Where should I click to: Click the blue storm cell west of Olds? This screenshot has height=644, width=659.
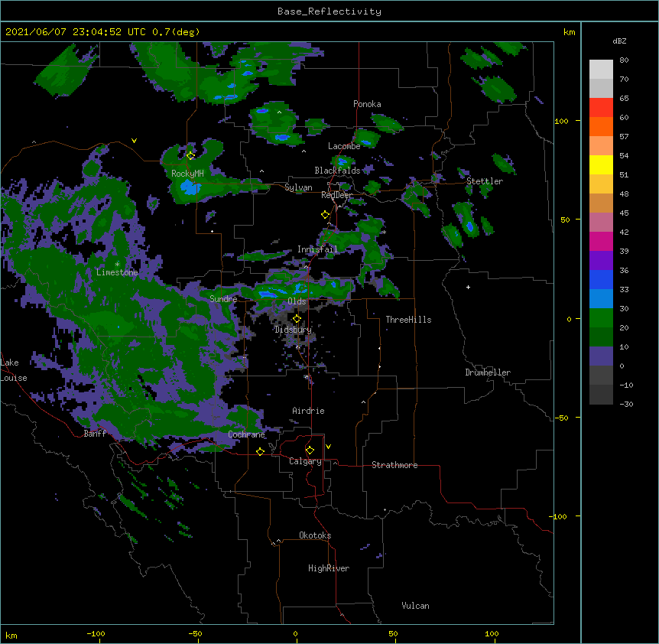[x=268, y=294]
